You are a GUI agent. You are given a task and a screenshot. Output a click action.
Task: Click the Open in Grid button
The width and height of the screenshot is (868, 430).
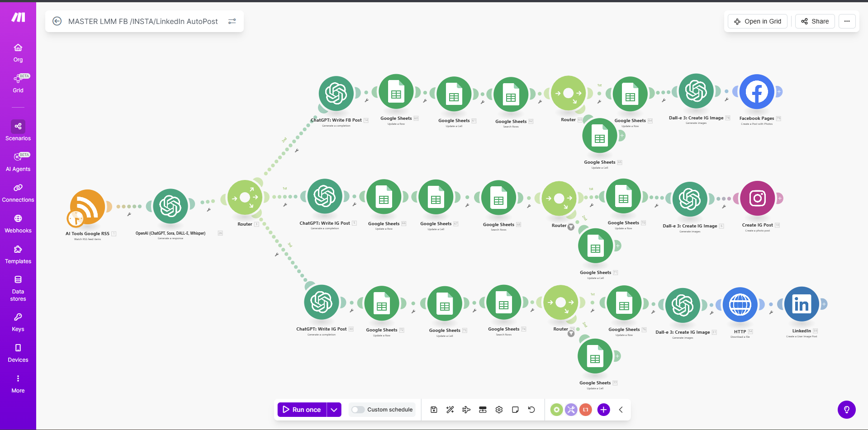[758, 21]
